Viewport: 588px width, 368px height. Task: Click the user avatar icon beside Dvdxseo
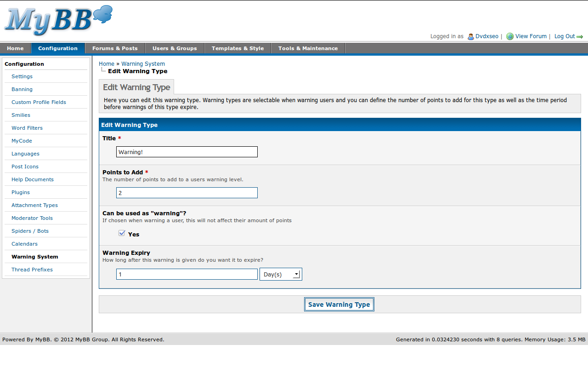pos(470,37)
